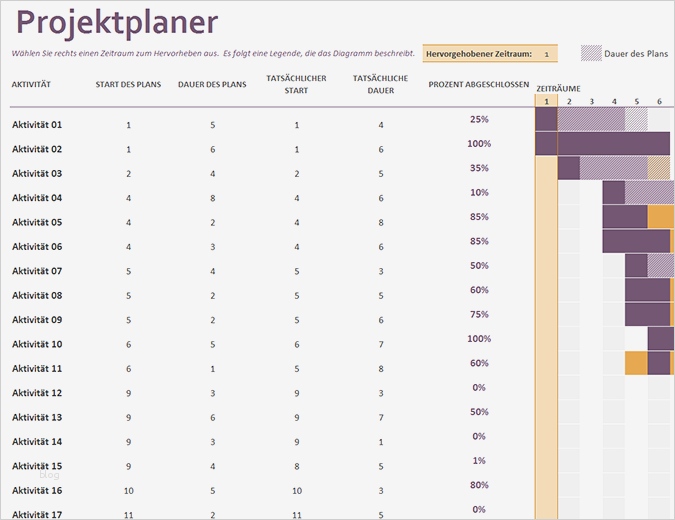Click the orange bar in Aktivität 05's row
Image resolution: width=675 pixels, height=520 pixels.
click(661, 217)
